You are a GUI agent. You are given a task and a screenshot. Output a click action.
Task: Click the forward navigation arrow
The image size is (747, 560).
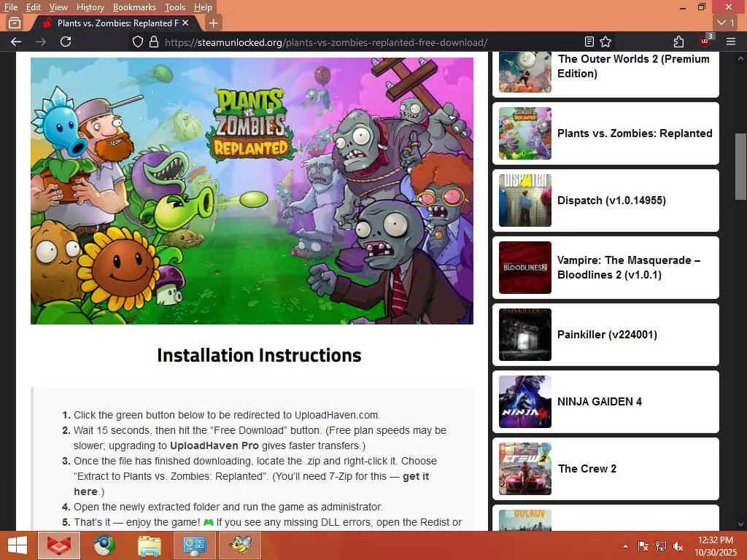click(41, 42)
